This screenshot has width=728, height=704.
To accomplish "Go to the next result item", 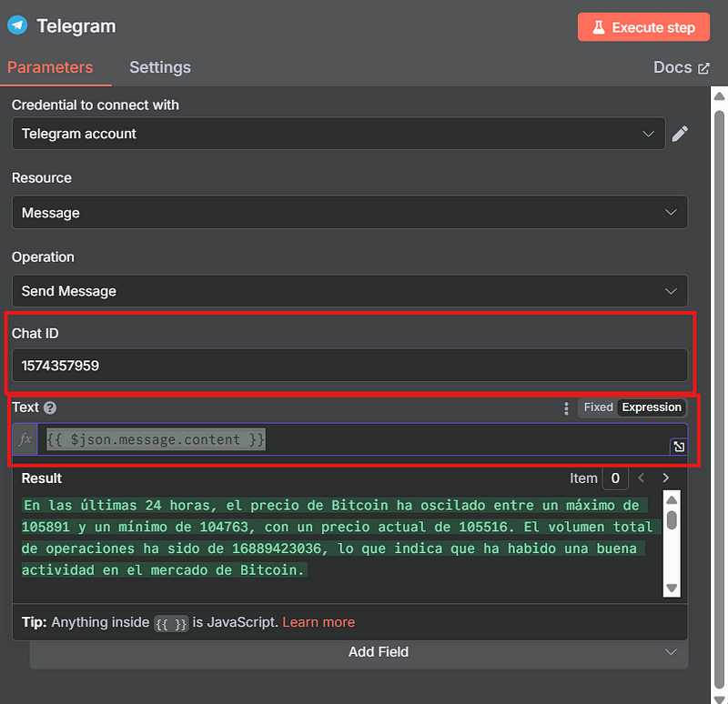I will [x=666, y=478].
